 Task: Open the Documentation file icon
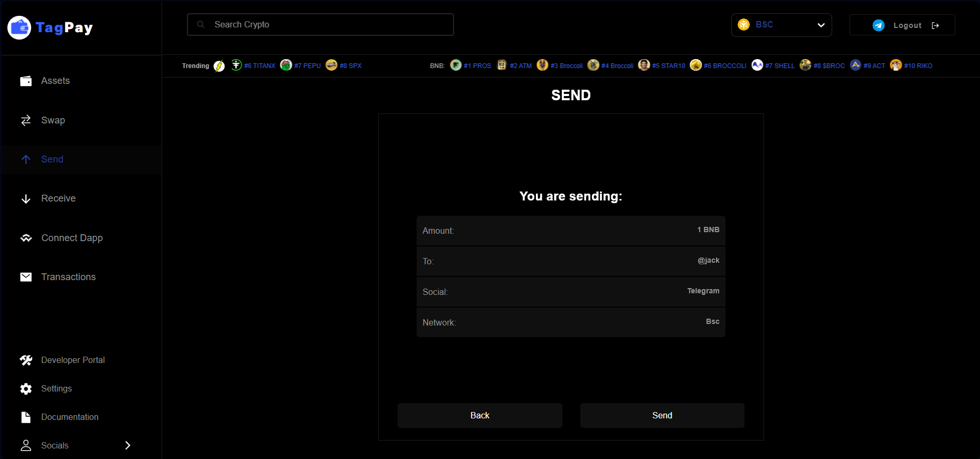coord(26,417)
